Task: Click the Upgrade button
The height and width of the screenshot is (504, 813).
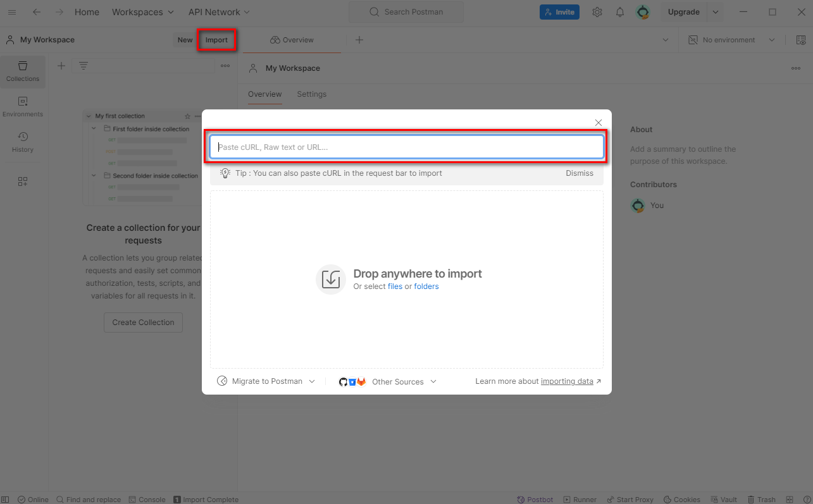Action: coord(684,12)
